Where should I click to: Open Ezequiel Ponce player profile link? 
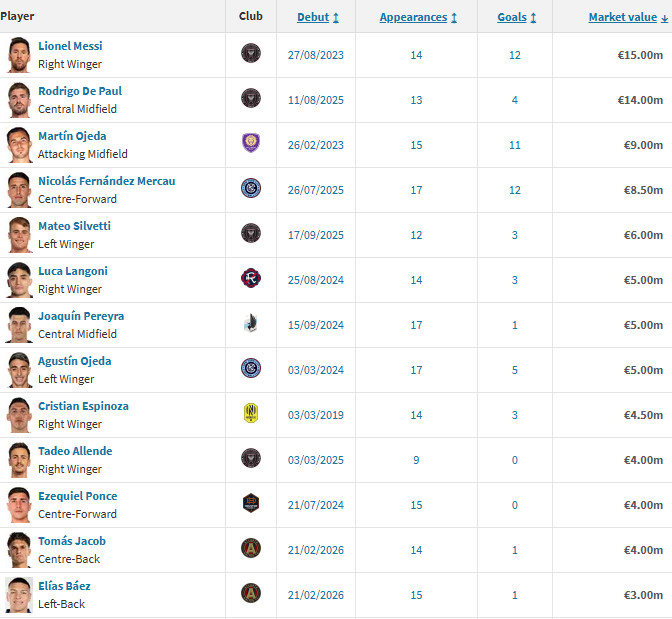(x=78, y=496)
